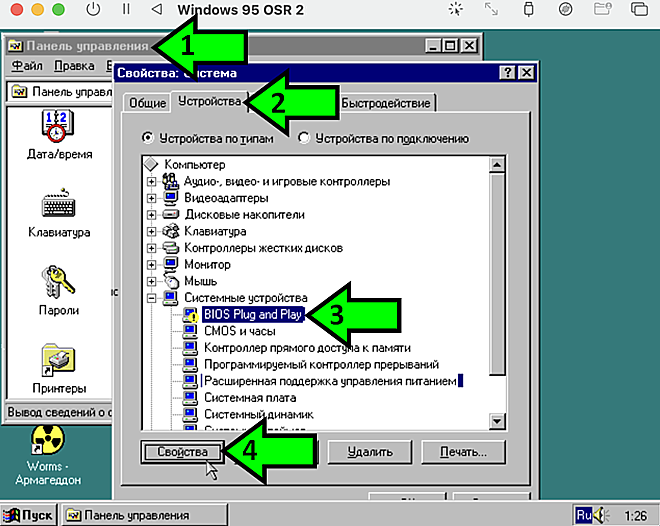Expand the Клавиатура tree node
This screenshot has height=526, width=660.
pyautogui.click(x=152, y=231)
